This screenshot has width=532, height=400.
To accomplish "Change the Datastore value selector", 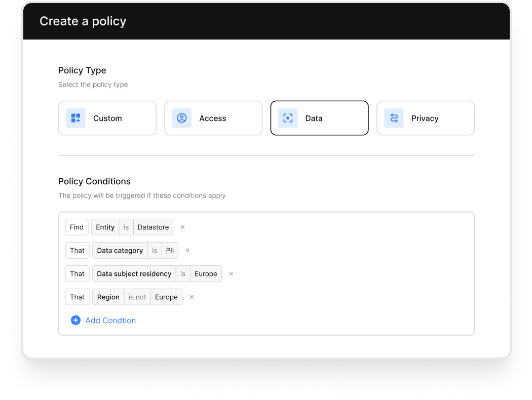I will pos(153,227).
